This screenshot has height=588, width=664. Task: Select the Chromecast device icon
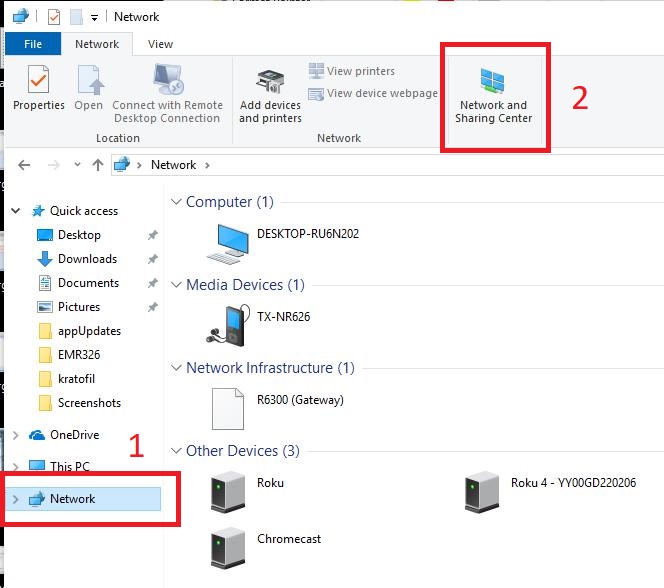[228, 548]
